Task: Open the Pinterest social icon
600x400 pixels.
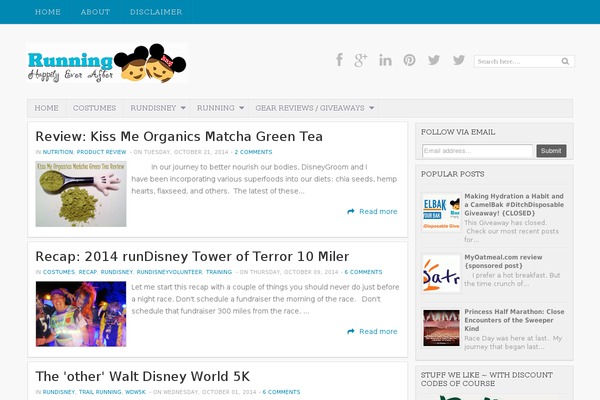Action: [x=409, y=60]
